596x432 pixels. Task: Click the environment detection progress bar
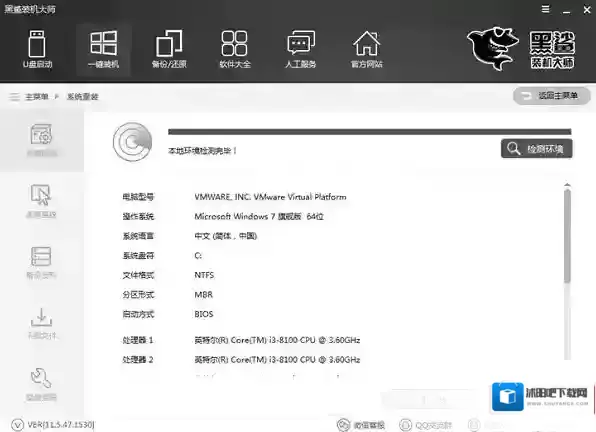click(369, 132)
